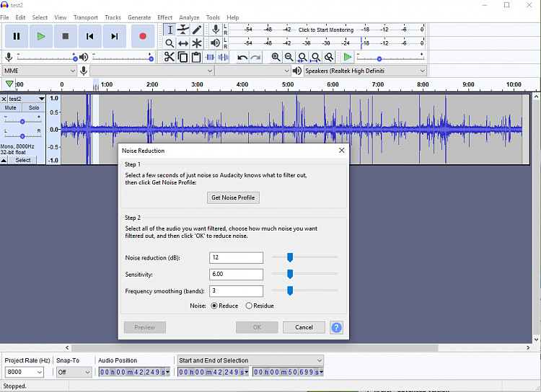Open the recording channels dropdown

pos(252,71)
